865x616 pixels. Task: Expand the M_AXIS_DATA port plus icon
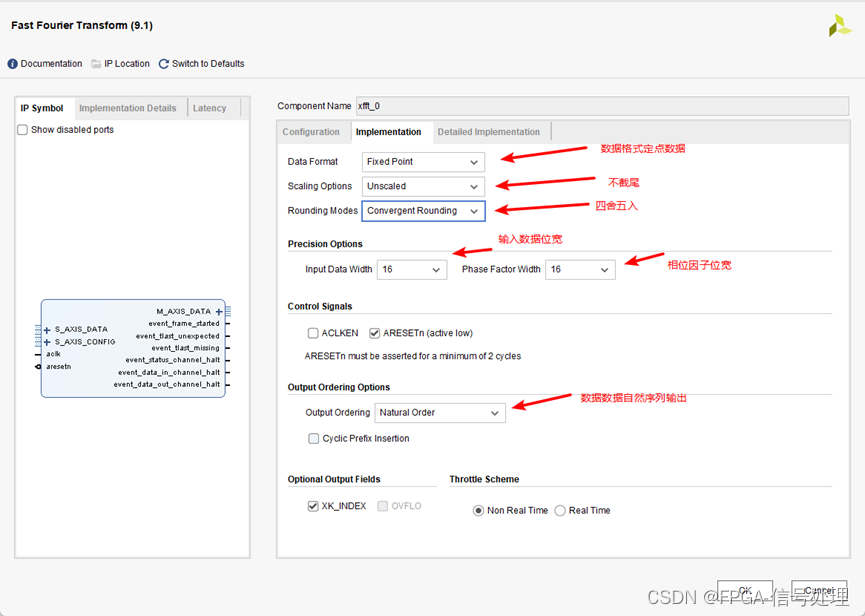[219, 312]
